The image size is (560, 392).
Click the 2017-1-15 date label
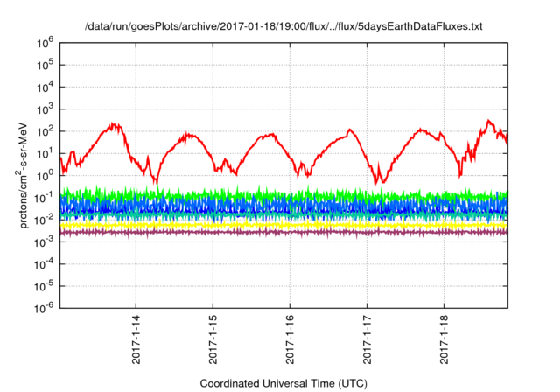(x=213, y=339)
